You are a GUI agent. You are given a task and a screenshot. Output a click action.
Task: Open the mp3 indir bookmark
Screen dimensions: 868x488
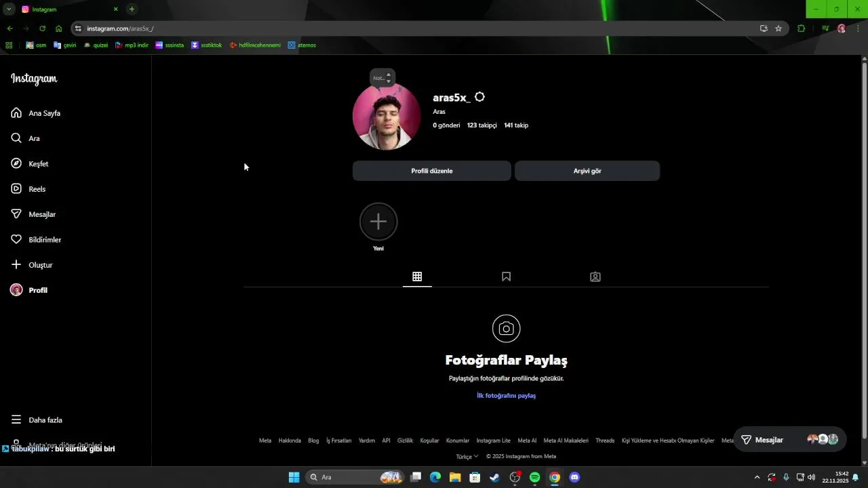tap(132, 45)
